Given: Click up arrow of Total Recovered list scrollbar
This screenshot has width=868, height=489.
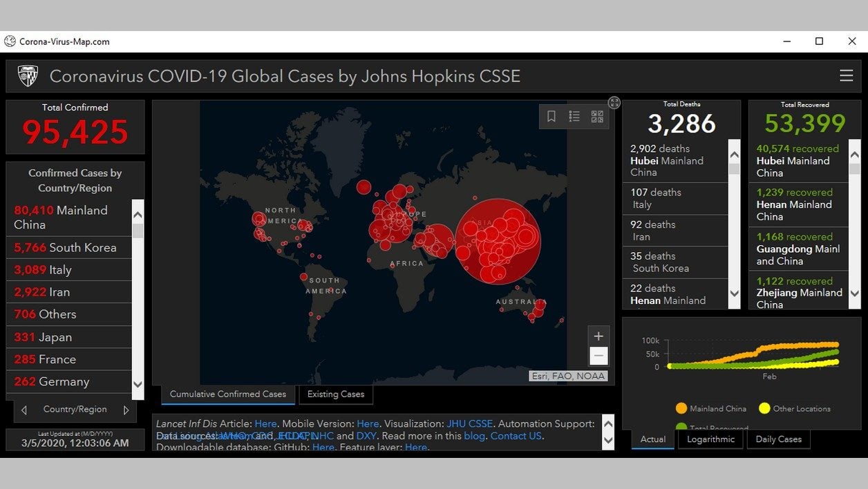Looking at the screenshot, I should coord(855,155).
